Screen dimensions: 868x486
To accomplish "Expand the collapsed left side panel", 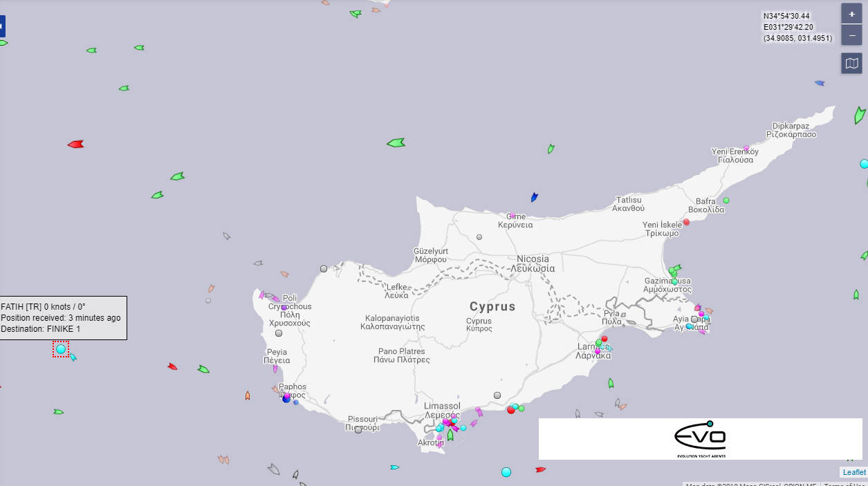I will pos(2,27).
